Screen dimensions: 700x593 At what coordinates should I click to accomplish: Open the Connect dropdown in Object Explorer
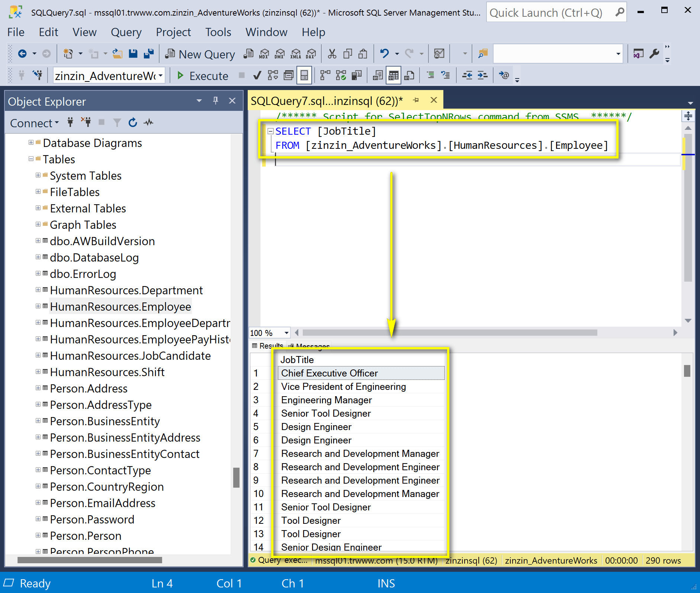coord(34,123)
